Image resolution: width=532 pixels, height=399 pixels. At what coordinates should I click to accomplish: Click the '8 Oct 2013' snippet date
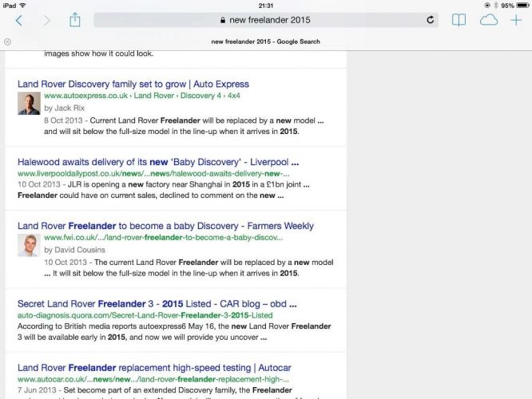(x=63, y=120)
